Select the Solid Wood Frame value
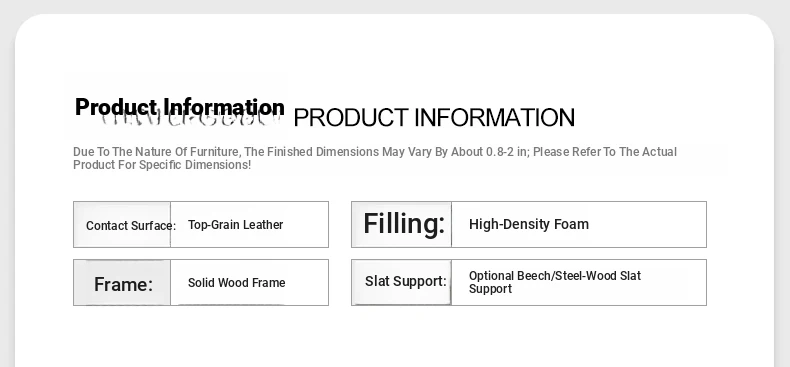Viewport: 790px width, 367px height. pyautogui.click(x=236, y=283)
